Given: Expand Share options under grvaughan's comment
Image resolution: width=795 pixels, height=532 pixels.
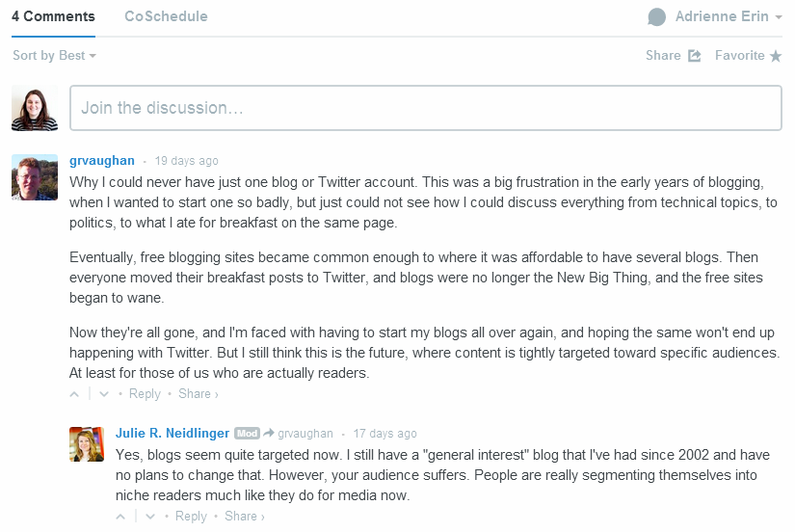Looking at the screenshot, I should click(x=199, y=394).
